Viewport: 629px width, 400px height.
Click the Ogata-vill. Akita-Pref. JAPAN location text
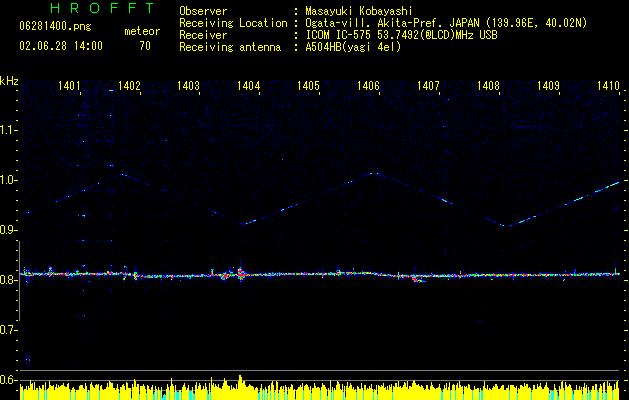(x=446, y=23)
